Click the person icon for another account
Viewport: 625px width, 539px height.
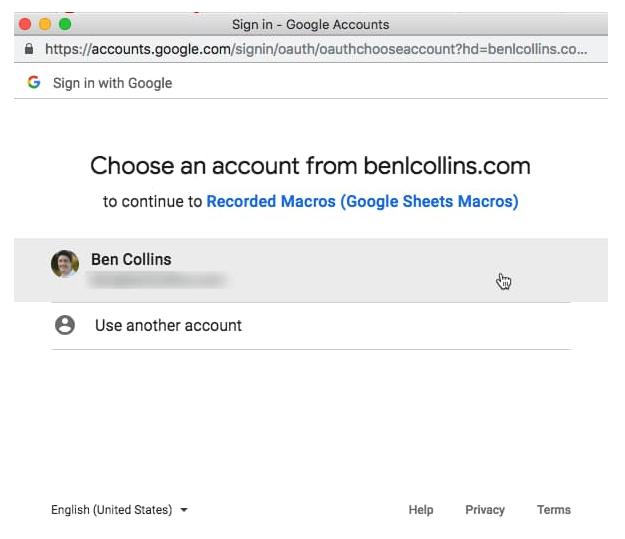point(65,325)
